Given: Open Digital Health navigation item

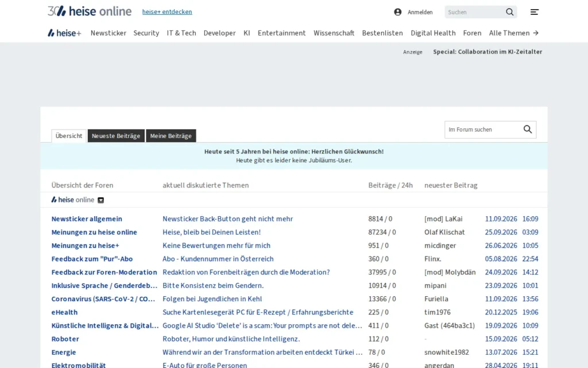Looking at the screenshot, I should click(x=433, y=33).
